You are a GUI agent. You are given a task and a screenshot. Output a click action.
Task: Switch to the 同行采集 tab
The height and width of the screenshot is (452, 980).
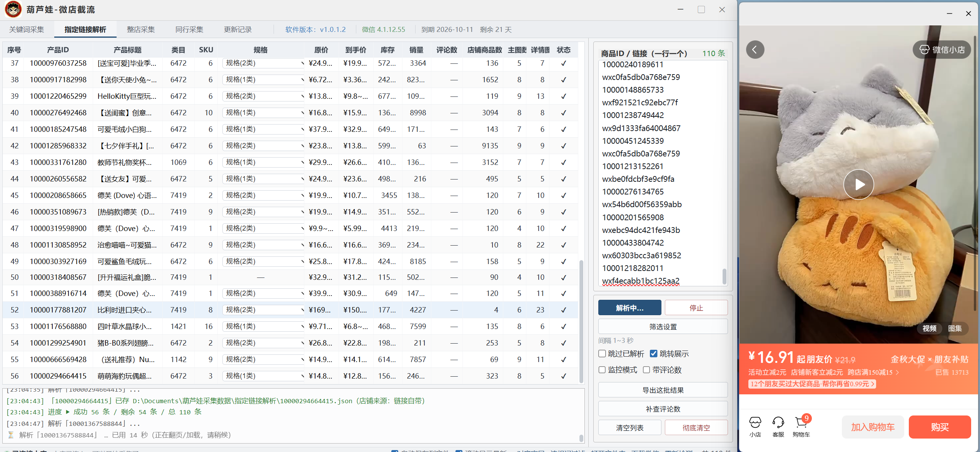189,30
